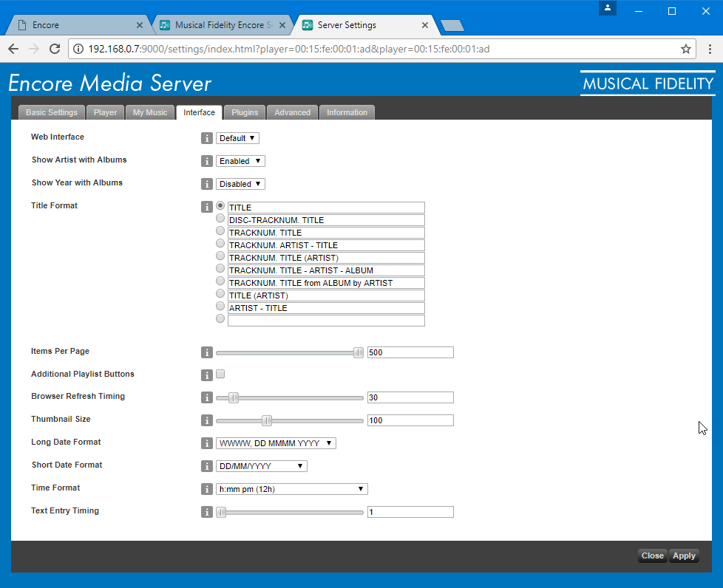Open the Web Interface dropdown

[x=237, y=138]
